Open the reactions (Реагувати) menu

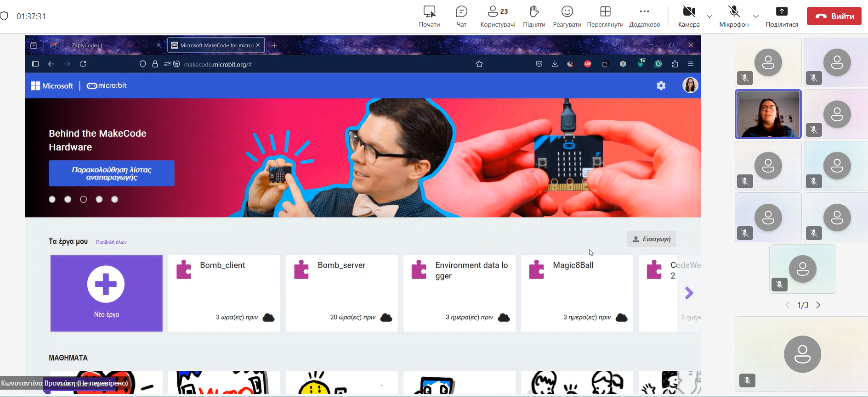point(567,16)
